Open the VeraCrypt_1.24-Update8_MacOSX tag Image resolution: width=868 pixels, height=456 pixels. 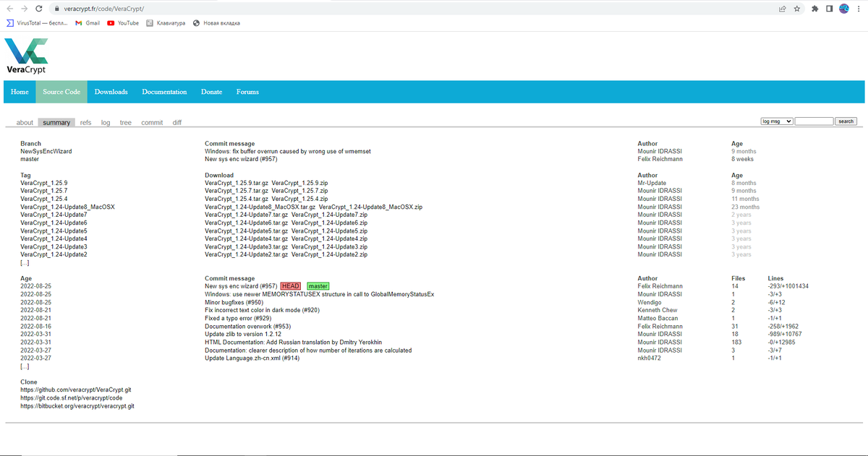point(67,207)
